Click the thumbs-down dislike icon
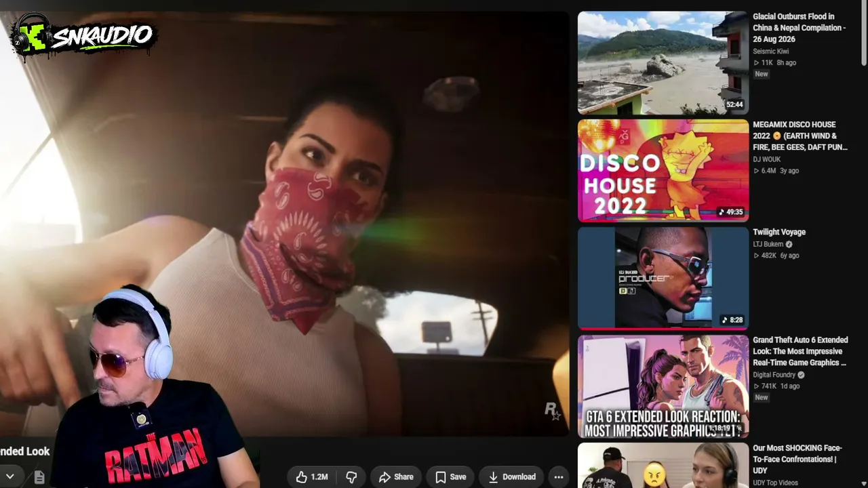This screenshot has height=488, width=868. [x=351, y=476]
